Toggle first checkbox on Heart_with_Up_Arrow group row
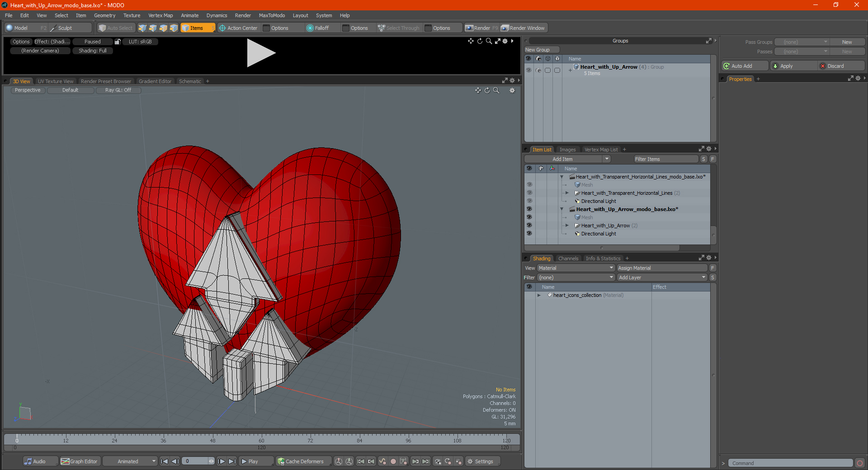 click(547, 70)
